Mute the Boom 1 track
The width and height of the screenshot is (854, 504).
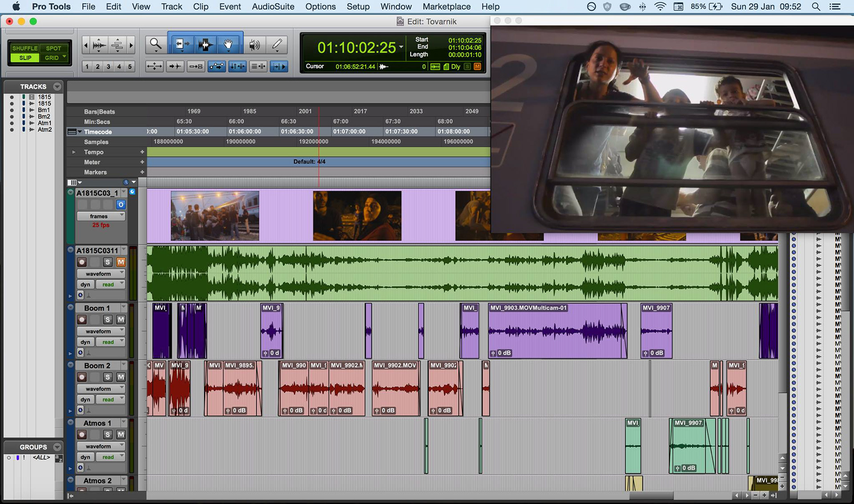click(x=121, y=319)
